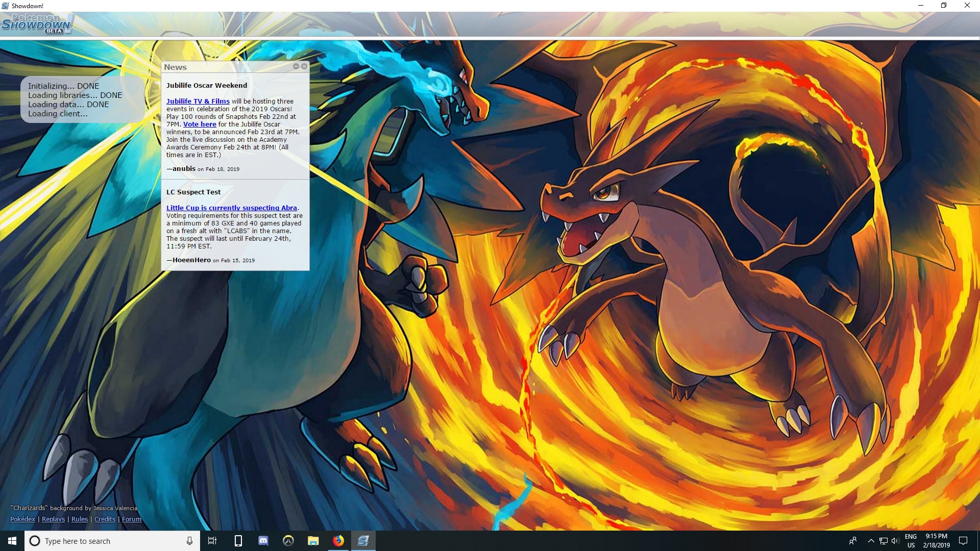Follow the Vote here link
Viewport: 980px width, 551px height.
(200, 124)
